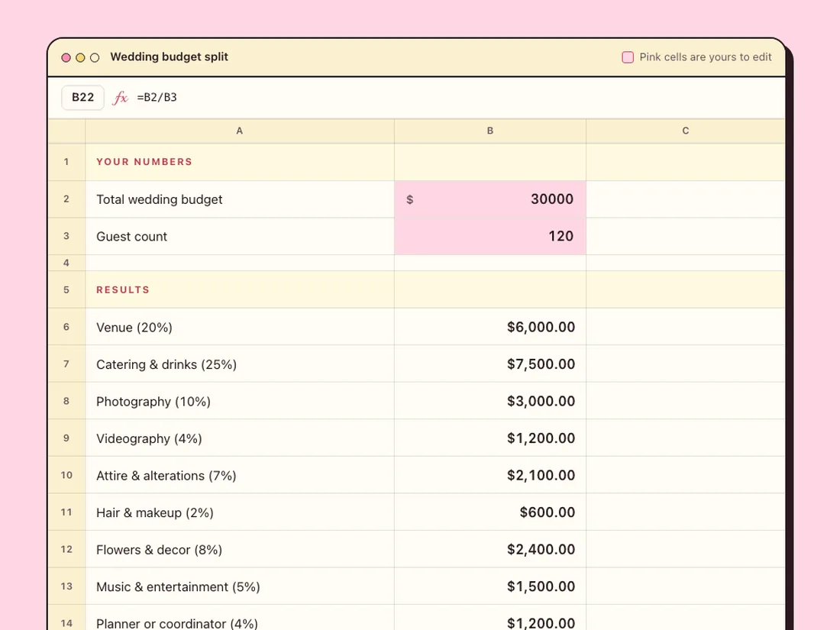Image resolution: width=840 pixels, height=630 pixels.
Task: Click the 'RESULTS' heading cell
Action: (x=240, y=290)
